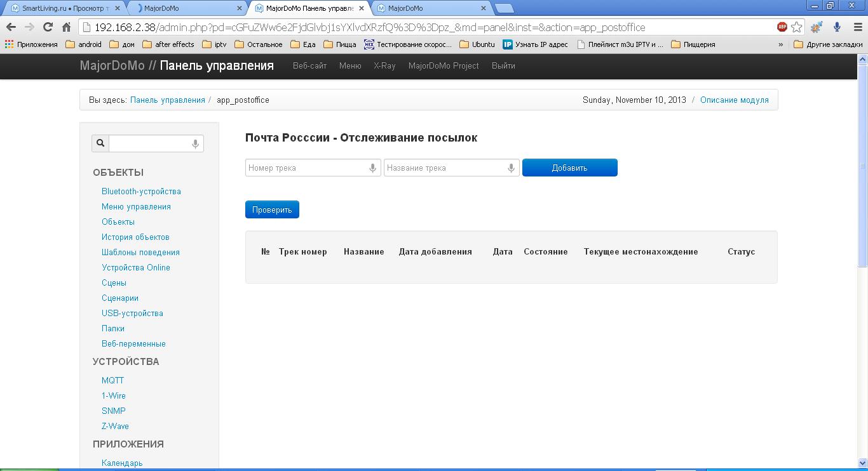Go to browser home page icon
Image resolution: width=868 pixels, height=471 pixels.
click(66, 27)
